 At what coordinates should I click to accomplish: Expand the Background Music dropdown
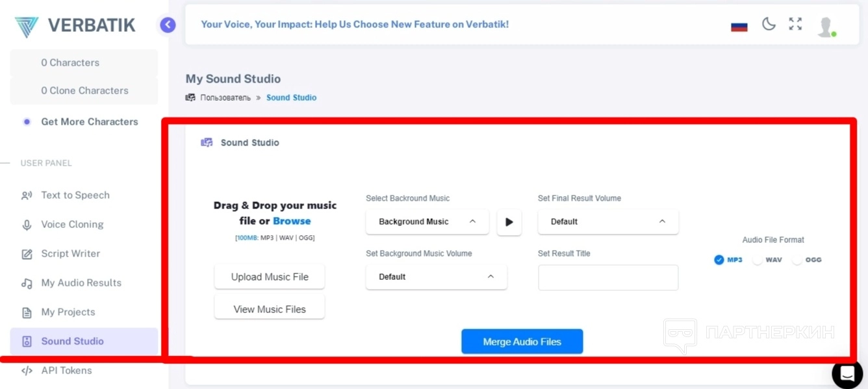(x=426, y=222)
